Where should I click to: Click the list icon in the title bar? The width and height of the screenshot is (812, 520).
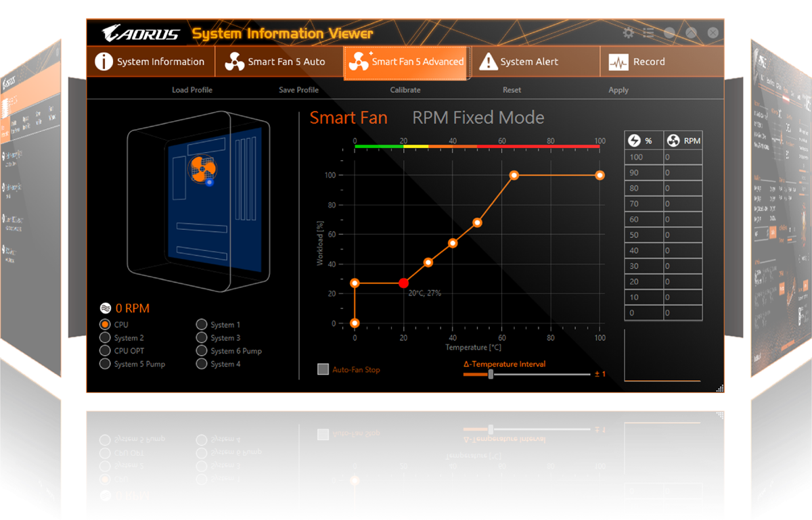pos(648,33)
